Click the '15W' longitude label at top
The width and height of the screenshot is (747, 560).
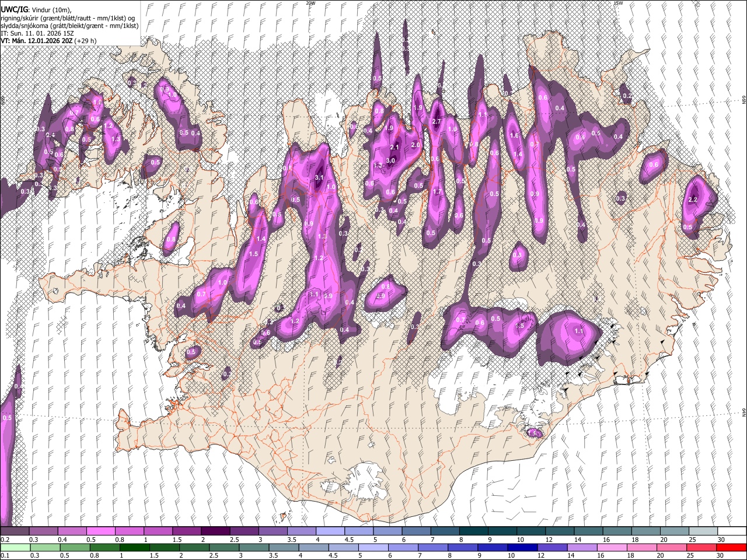(x=619, y=3)
